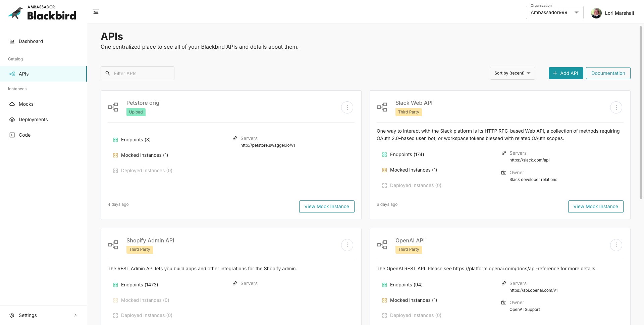Click Lori Marshall's avatar picture
The height and width of the screenshot is (325, 644).
coord(596,13)
